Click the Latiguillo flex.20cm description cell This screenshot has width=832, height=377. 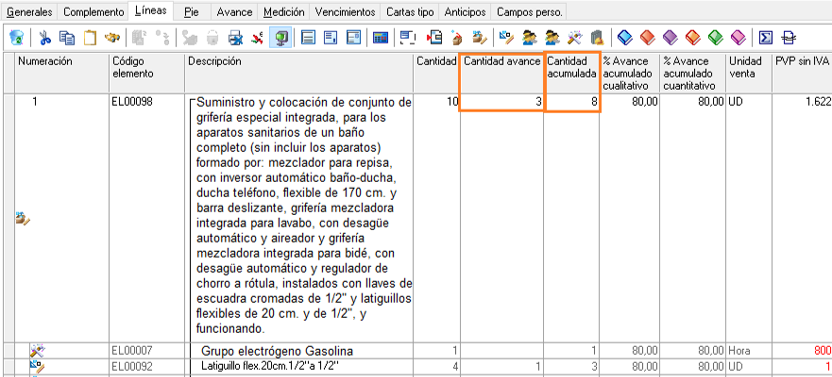tap(270, 366)
